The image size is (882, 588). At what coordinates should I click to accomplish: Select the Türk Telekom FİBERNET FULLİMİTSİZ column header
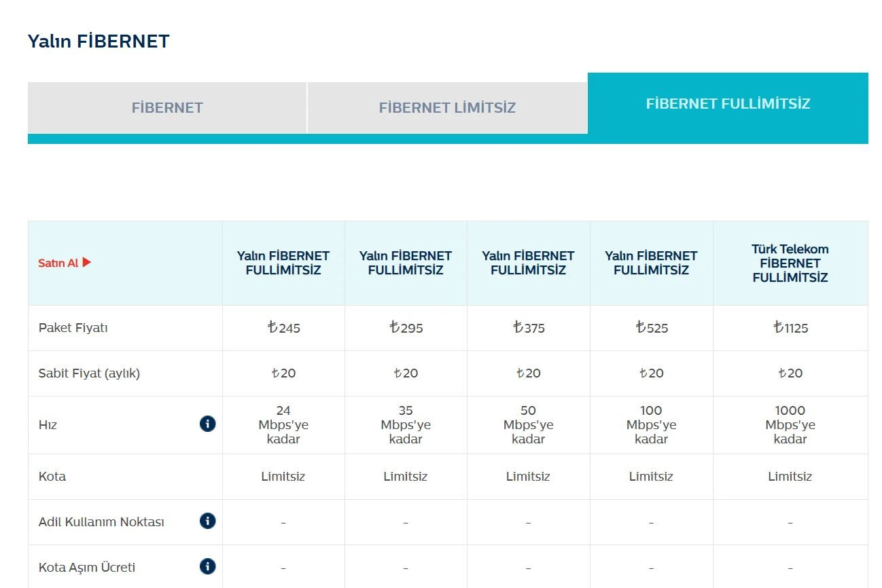(x=790, y=263)
